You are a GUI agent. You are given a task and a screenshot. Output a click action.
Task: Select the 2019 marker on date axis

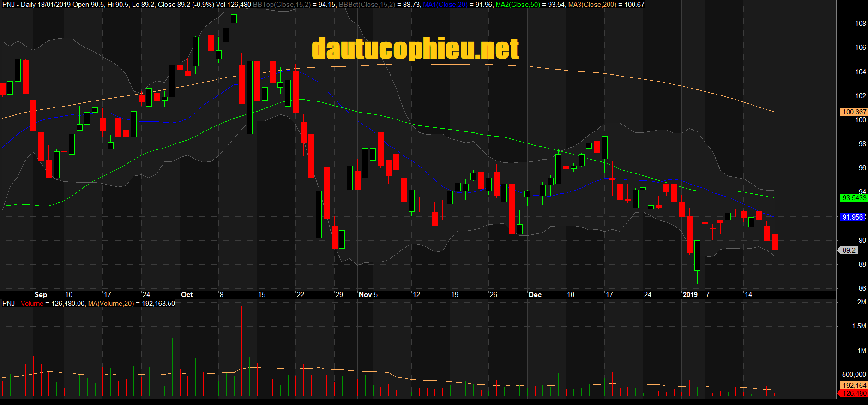tap(690, 295)
